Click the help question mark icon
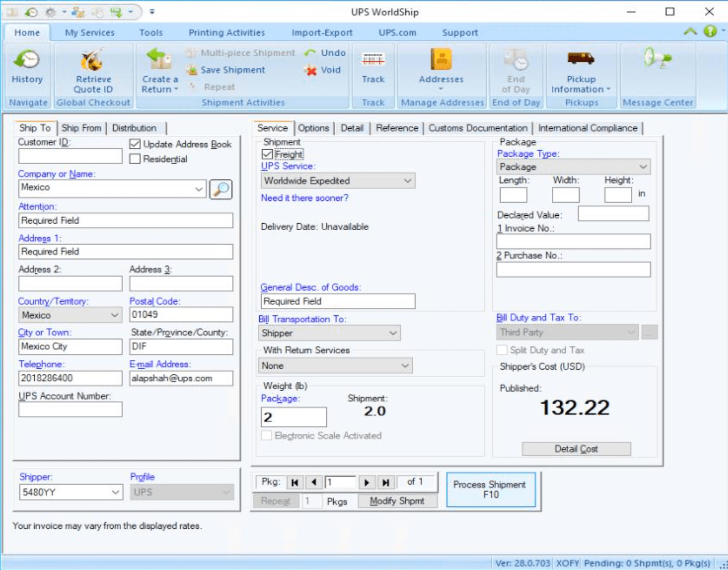This screenshot has width=728, height=570. tap(710, 31)
